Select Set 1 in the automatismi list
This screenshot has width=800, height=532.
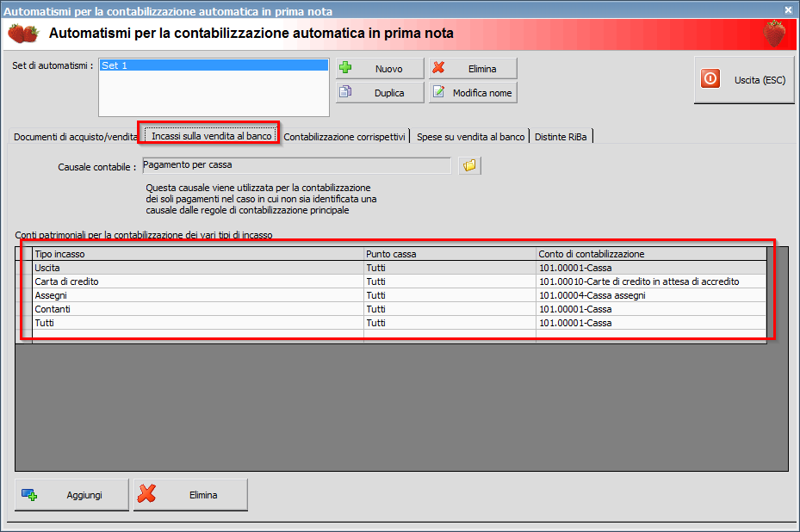tap(214, 65)
